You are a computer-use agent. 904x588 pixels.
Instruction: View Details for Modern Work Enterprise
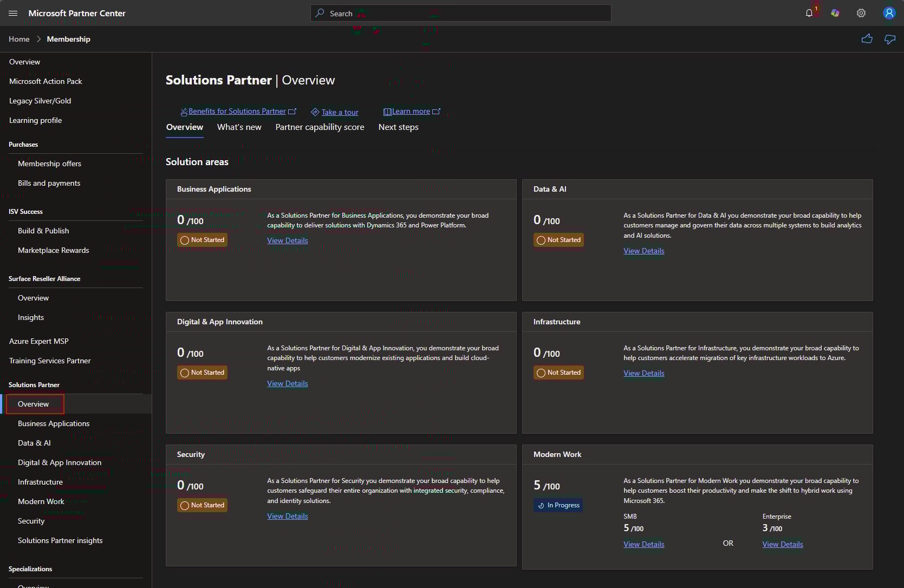(x=783, y=544)
